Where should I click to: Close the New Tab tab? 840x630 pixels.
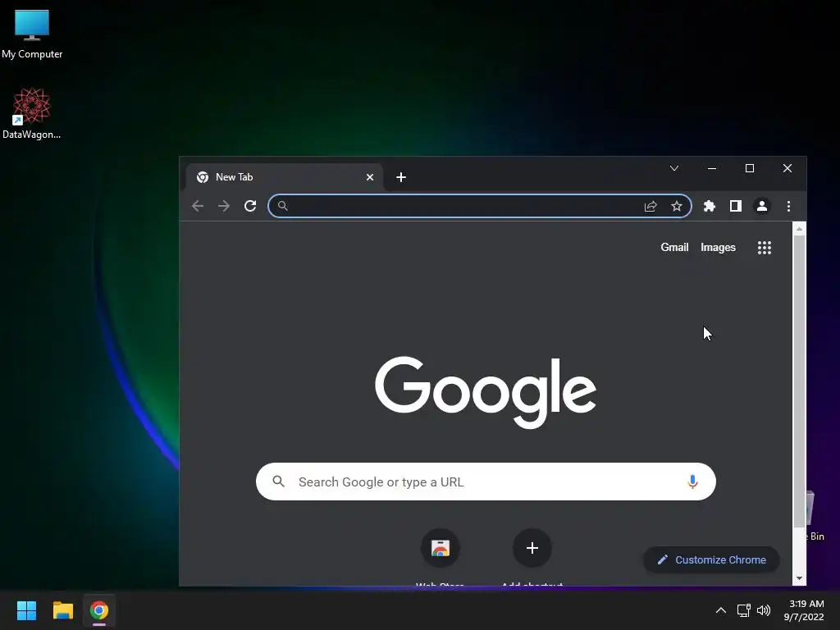coord(370,177)
